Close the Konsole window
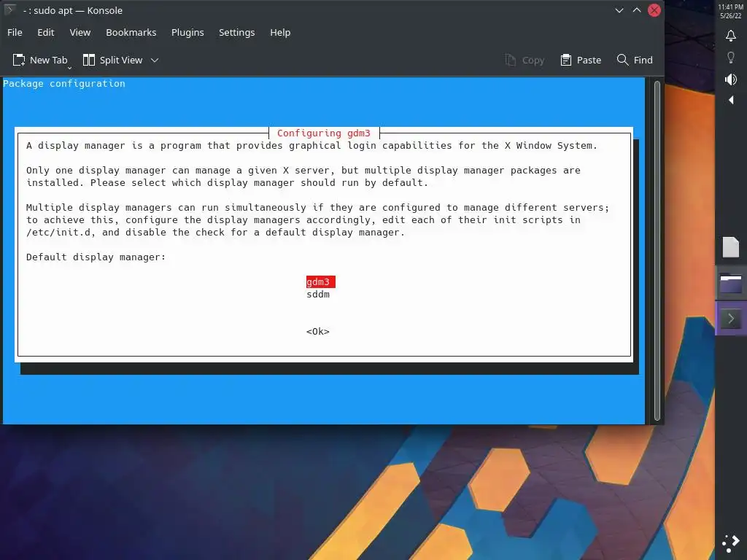Viewport: 747px width, 560px height. click(654, 10)
